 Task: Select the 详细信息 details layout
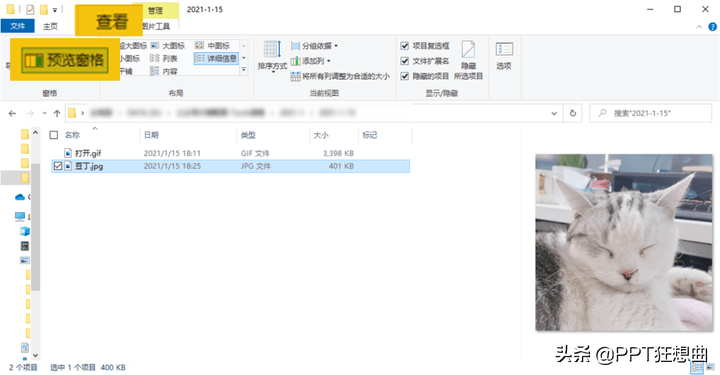pos(216,58)
